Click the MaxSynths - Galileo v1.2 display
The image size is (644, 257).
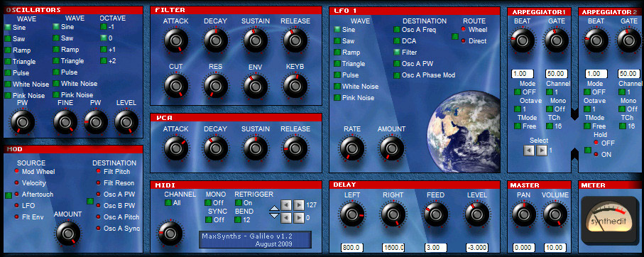(255, 240)
